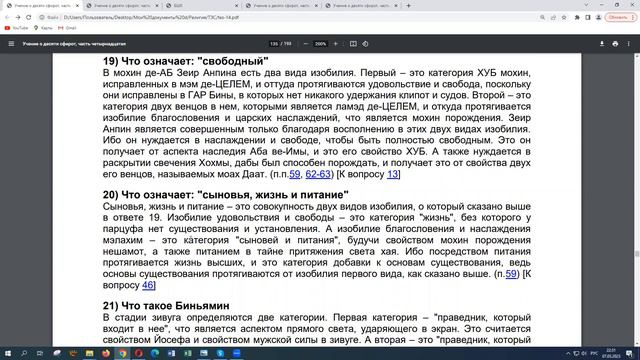Click the rotate counterclockwise icon
The image size is (640, 360).
pyautogui.click(x=365, y=44)
